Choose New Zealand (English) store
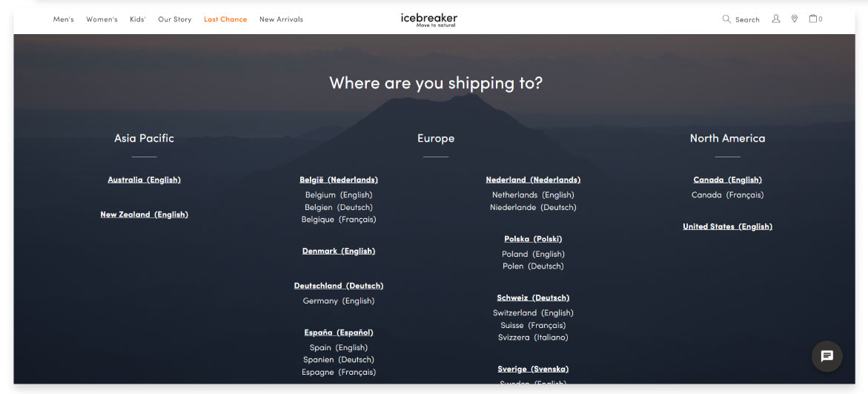The width and height of the screenshot is (868, 394). pos(145,214)
